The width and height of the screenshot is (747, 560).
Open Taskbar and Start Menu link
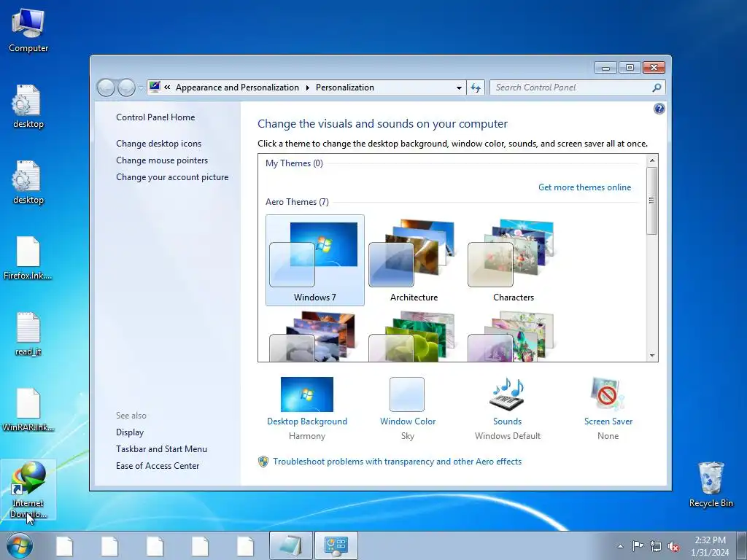click(x=161, y=449)
